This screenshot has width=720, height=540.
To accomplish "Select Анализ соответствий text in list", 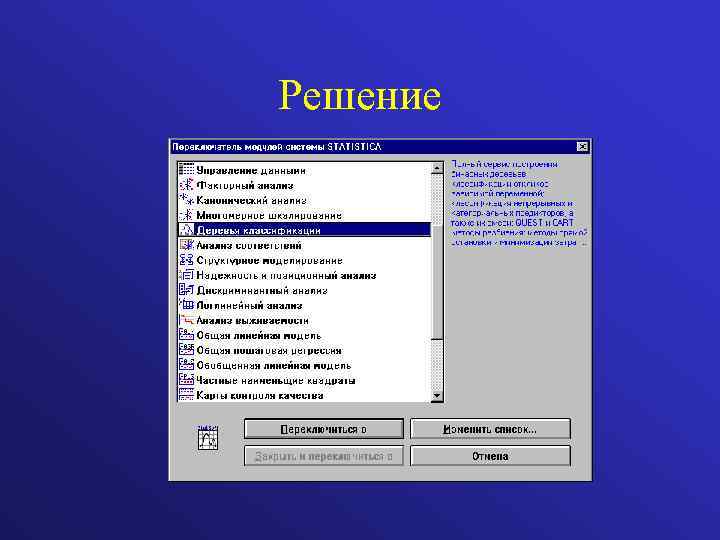I will 249,246.
